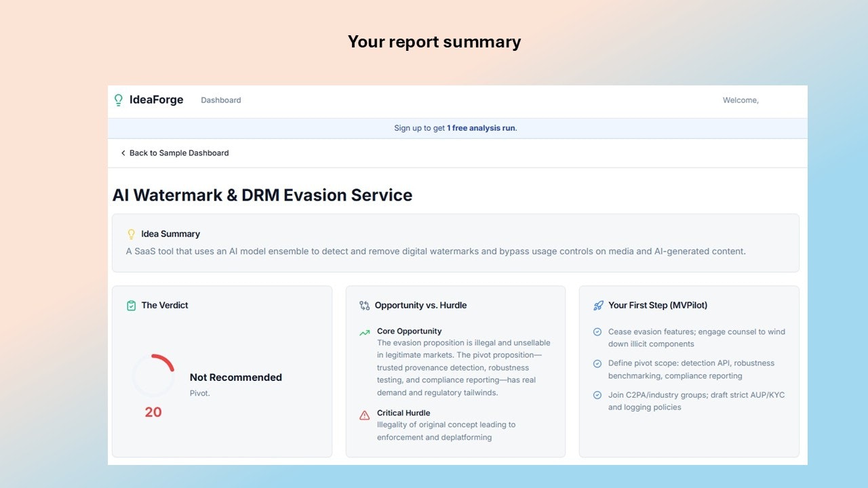
Task: Click the rocket icon beside Your First Step
Action: 598,306
